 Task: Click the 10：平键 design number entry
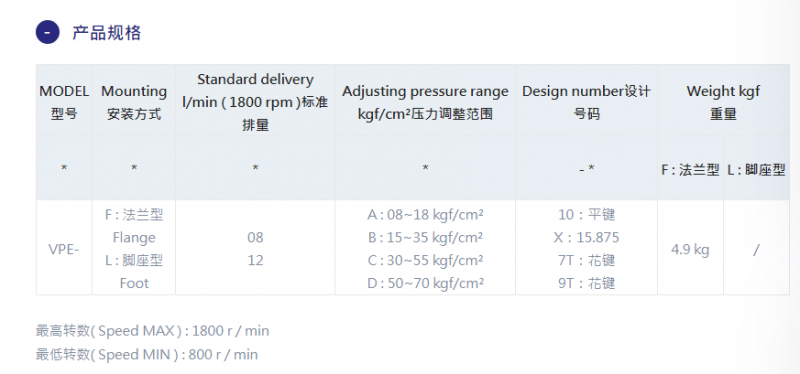586,214
